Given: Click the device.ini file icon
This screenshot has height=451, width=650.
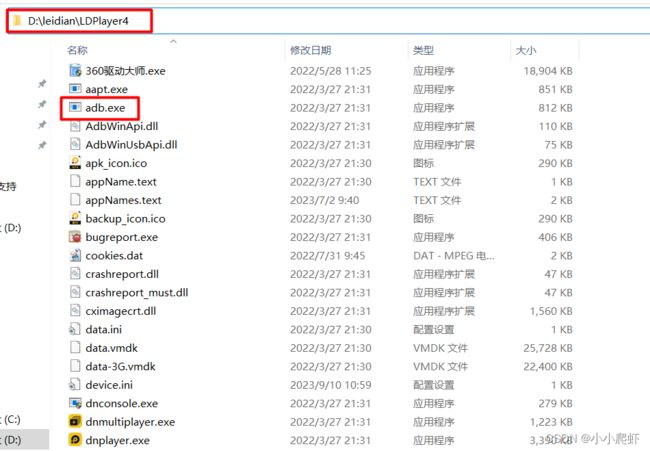Looking at the screenshot, I should [x=75, y=385].
